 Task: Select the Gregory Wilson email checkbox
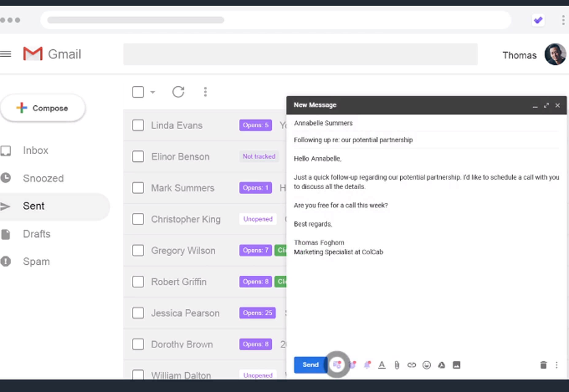138,250
